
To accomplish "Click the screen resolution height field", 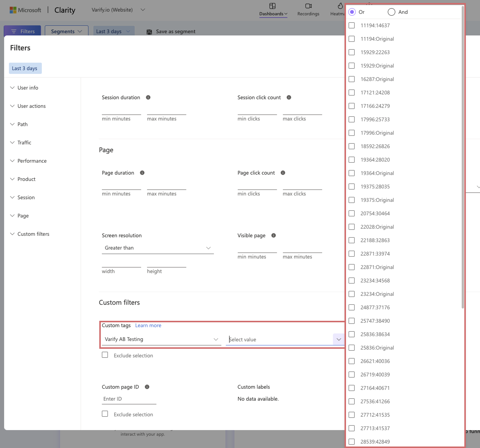I will [166, 263].
